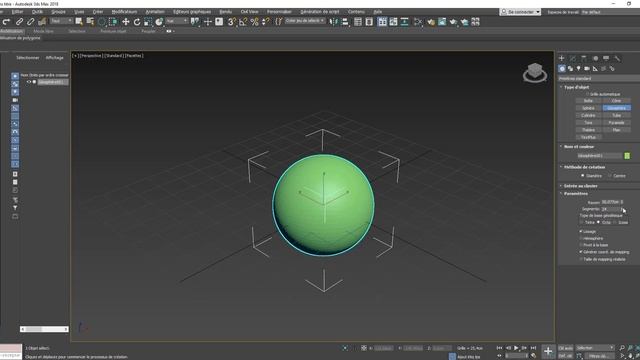
Task: Open the Outils menu
Action: tap(38, 12)
